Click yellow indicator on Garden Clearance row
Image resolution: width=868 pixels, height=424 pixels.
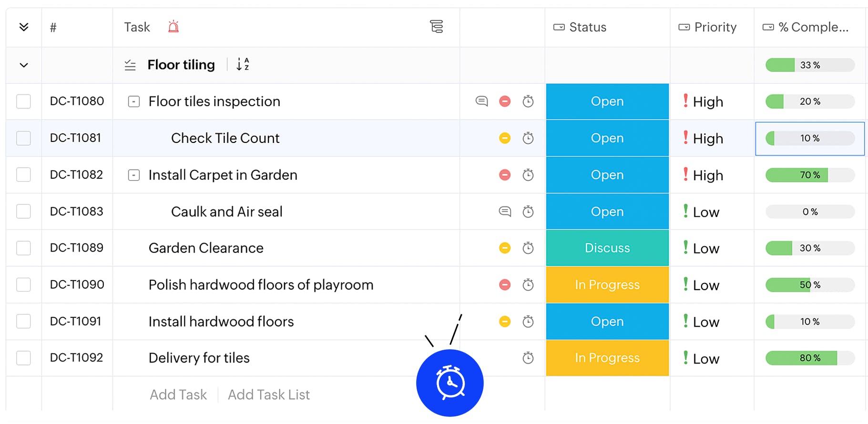pos(505,248)
